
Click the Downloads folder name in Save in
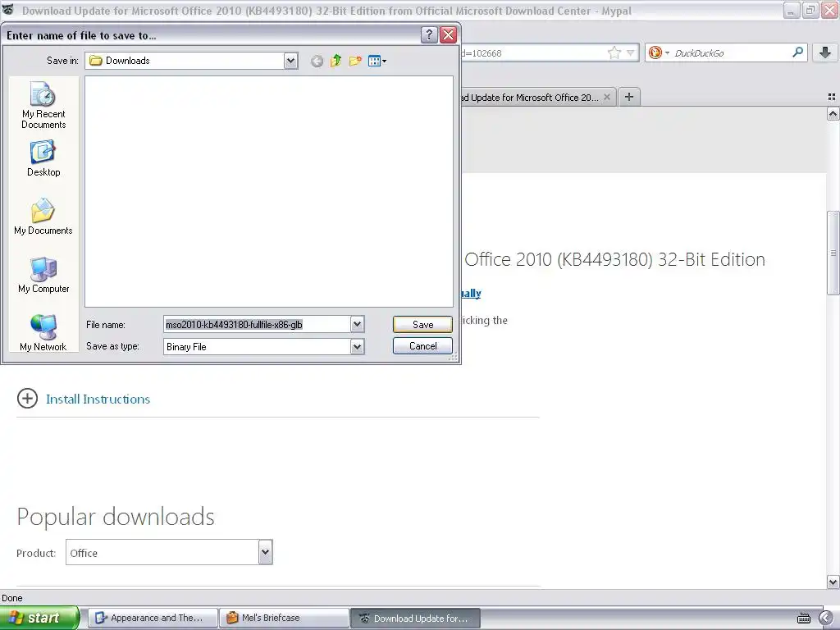click(x=127, y=61)
